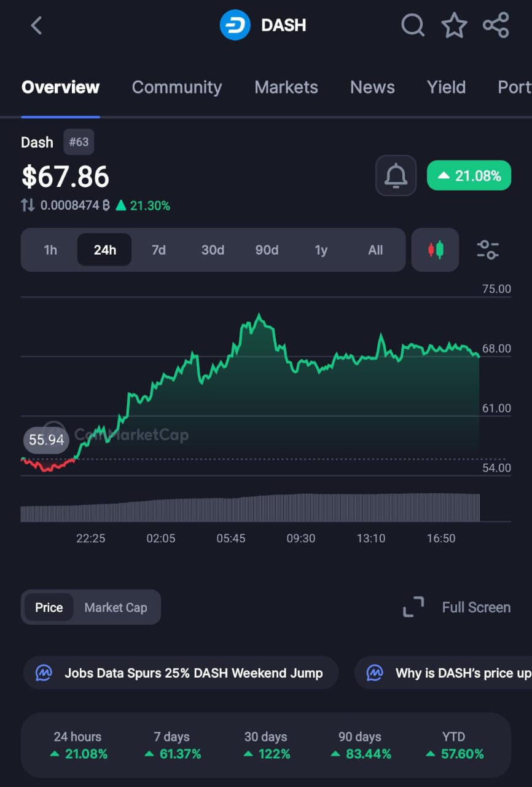The height and width of the screenshot is (787, 532).
Task: Click the 02:05 time axis label
Action: [x=160, y=539]
